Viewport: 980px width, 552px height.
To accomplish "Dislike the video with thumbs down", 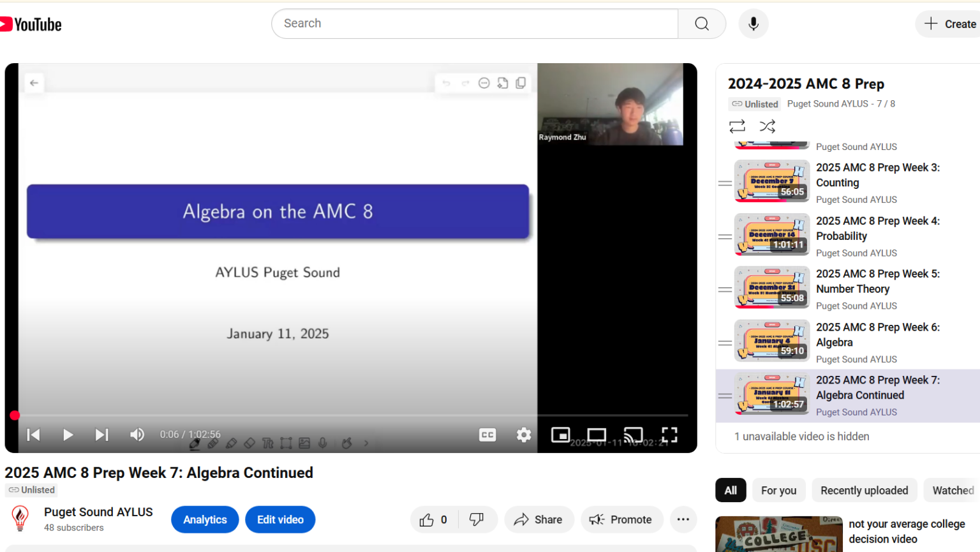I will [477, 519].
